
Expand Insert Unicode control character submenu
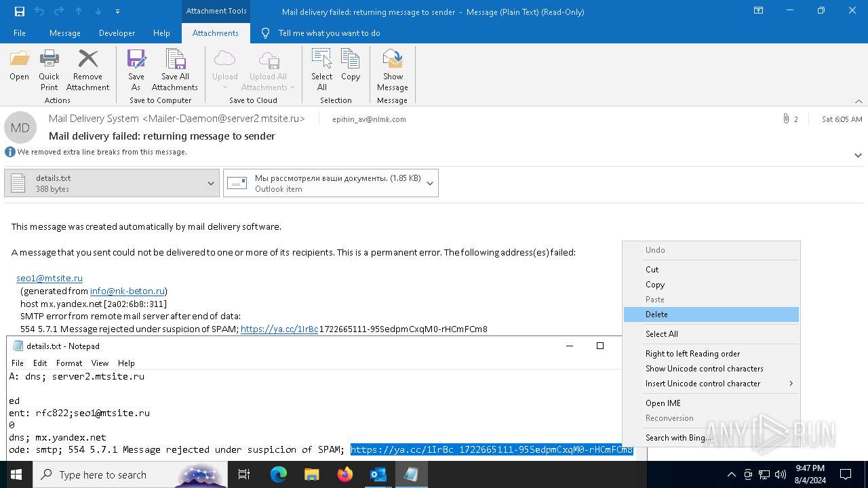click(711, 384)
